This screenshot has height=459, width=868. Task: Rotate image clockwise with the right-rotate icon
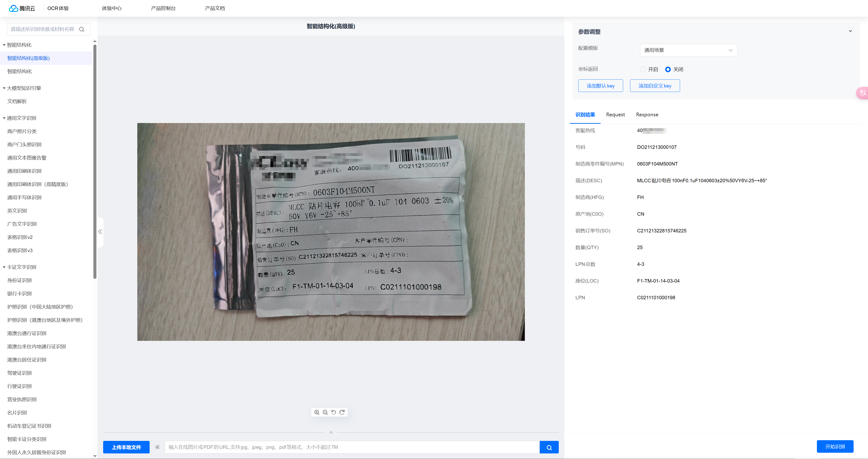pos(342,412)
